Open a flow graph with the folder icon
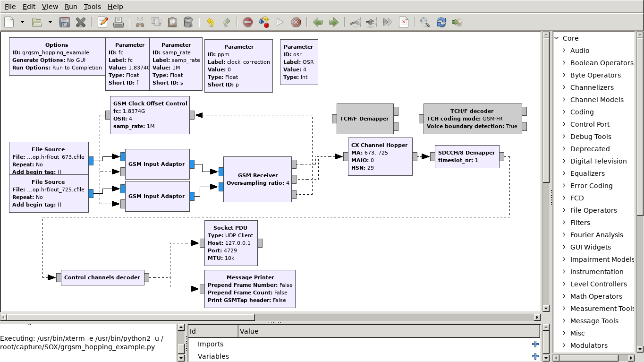Image resolution: width=644 pixels, height=362 pixels. [37, 22]
